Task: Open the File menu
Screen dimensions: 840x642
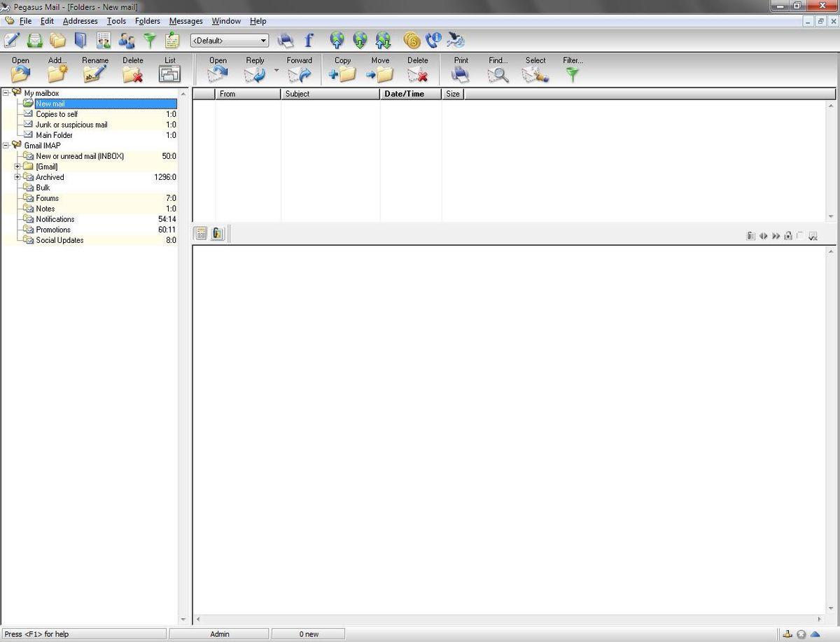Action: coord(25,21)
